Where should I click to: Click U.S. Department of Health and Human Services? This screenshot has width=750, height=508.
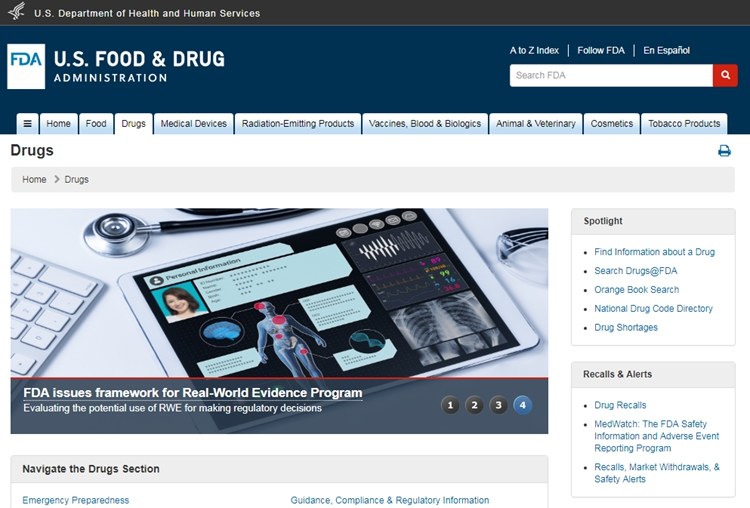click(147, 13)
